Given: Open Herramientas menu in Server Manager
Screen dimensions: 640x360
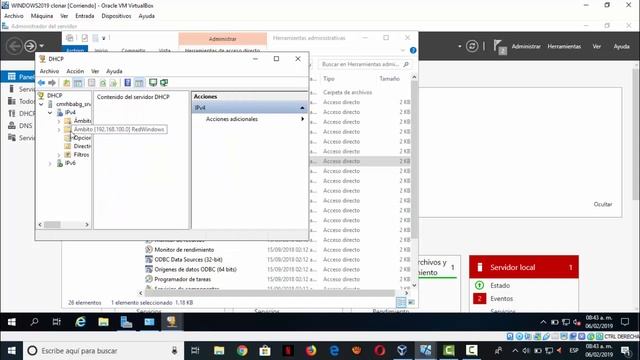Looking at the screenshot, I should click(564, 47).
